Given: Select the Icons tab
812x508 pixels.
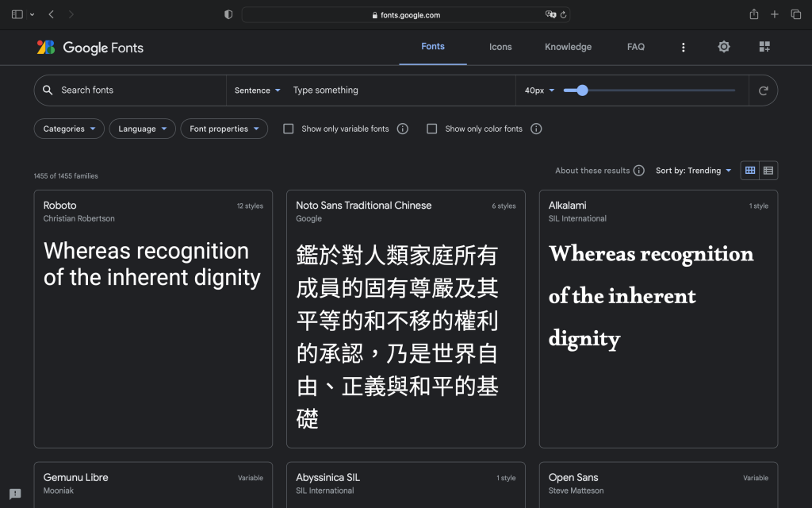Looking at the screenshot, I should [x=500, y=47].
